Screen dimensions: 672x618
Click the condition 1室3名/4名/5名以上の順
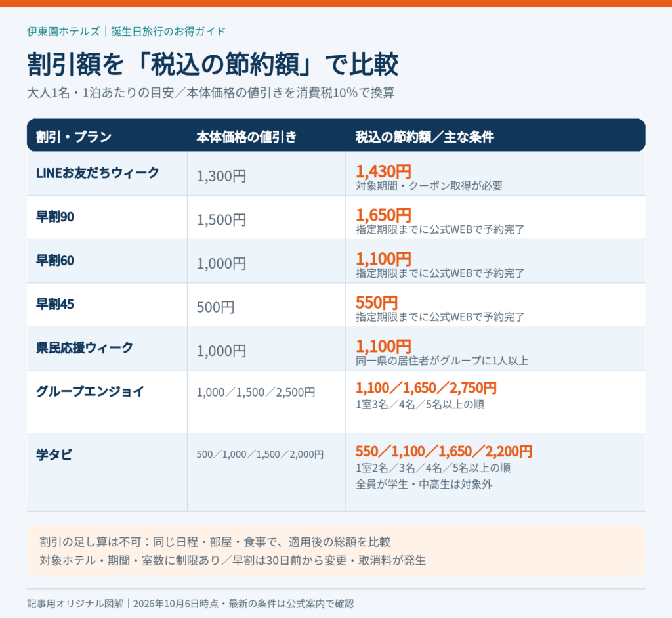[x=420, y=405]
